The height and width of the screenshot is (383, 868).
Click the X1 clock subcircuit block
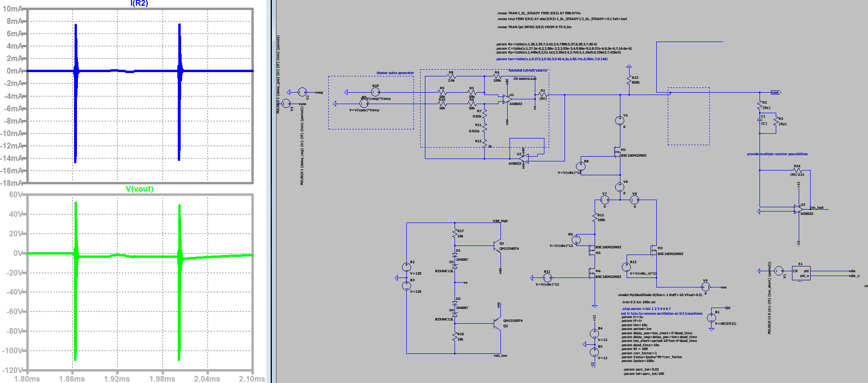click(801, 273)
